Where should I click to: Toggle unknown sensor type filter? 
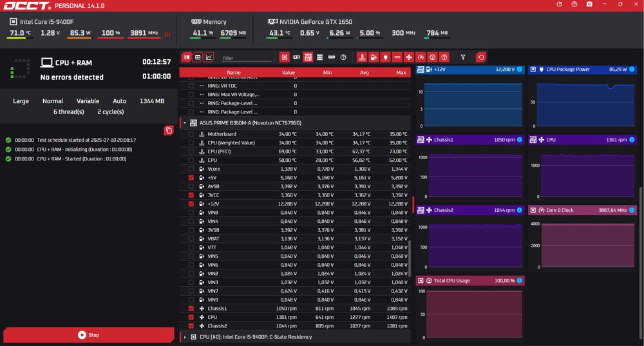[444, 57]
